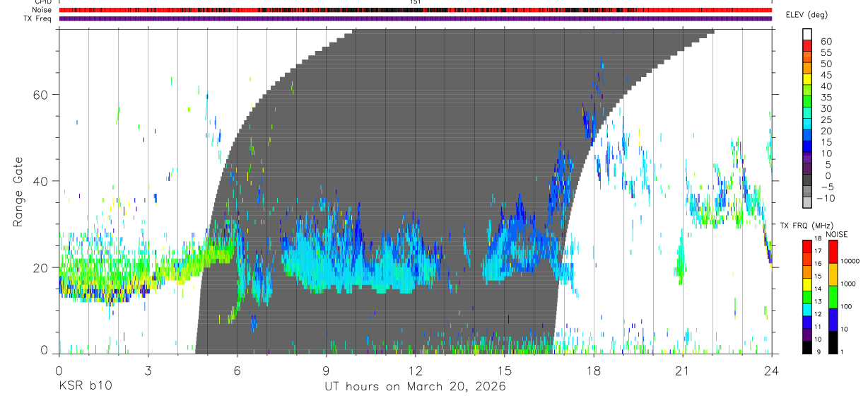Click the red 17–18 TX FRQ swatch
Image resolution: width=868 pixels, height=401 pixels.
(807, 246)
